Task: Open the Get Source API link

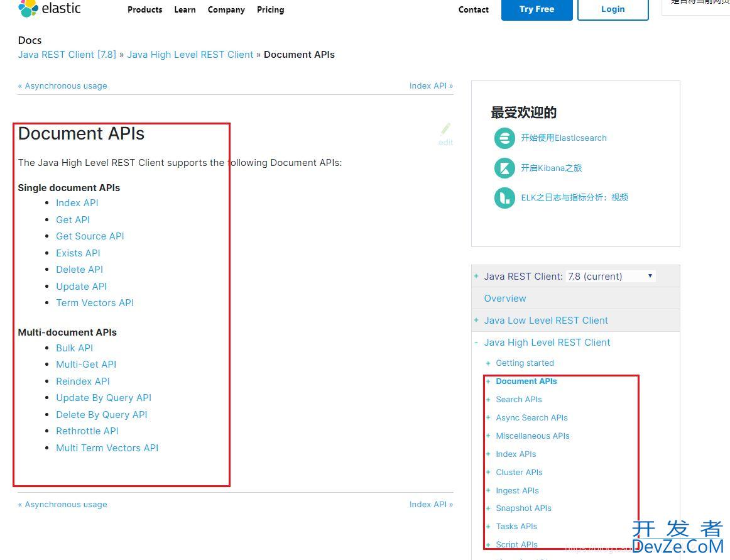Action: (90, 236)
